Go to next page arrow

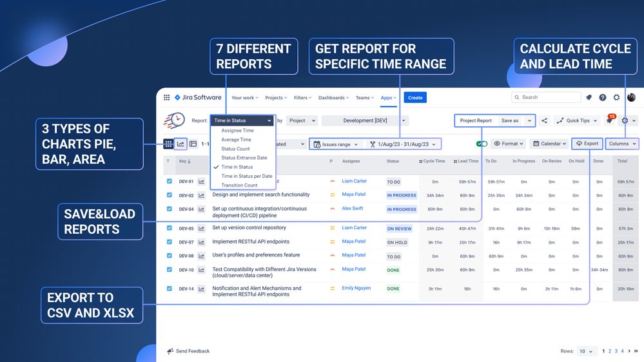point(629,351)
